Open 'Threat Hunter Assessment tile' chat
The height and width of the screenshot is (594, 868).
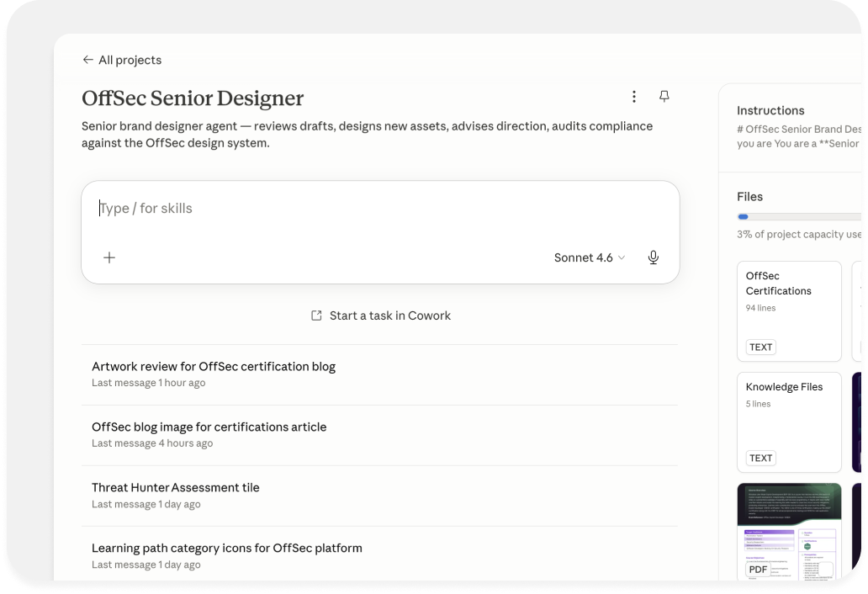click(380, 496)
